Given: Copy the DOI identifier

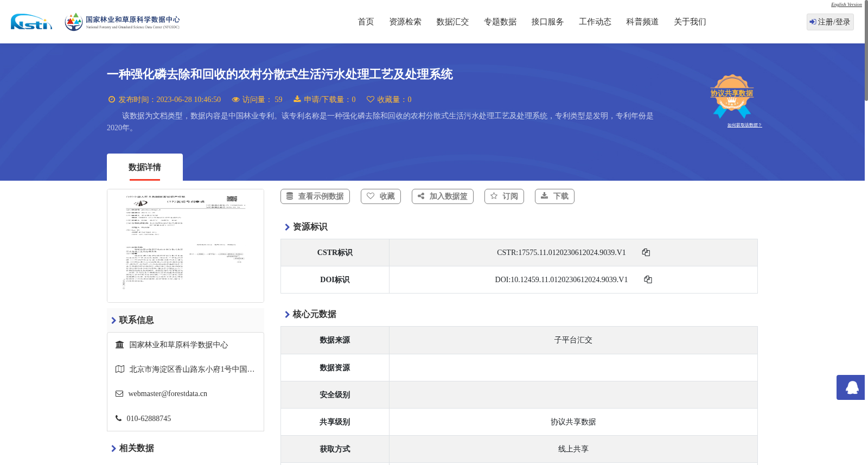Looking at the screenshot, I should click(648, 279).
